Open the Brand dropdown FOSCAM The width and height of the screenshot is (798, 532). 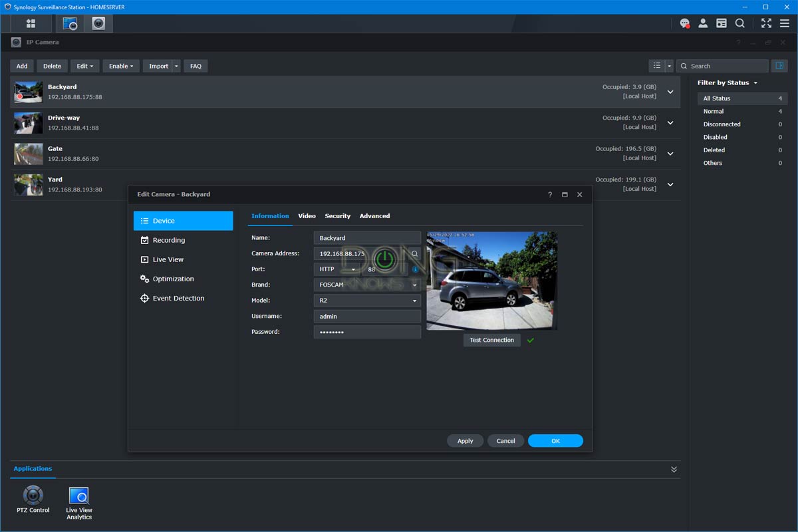click(x=367, y=285)
